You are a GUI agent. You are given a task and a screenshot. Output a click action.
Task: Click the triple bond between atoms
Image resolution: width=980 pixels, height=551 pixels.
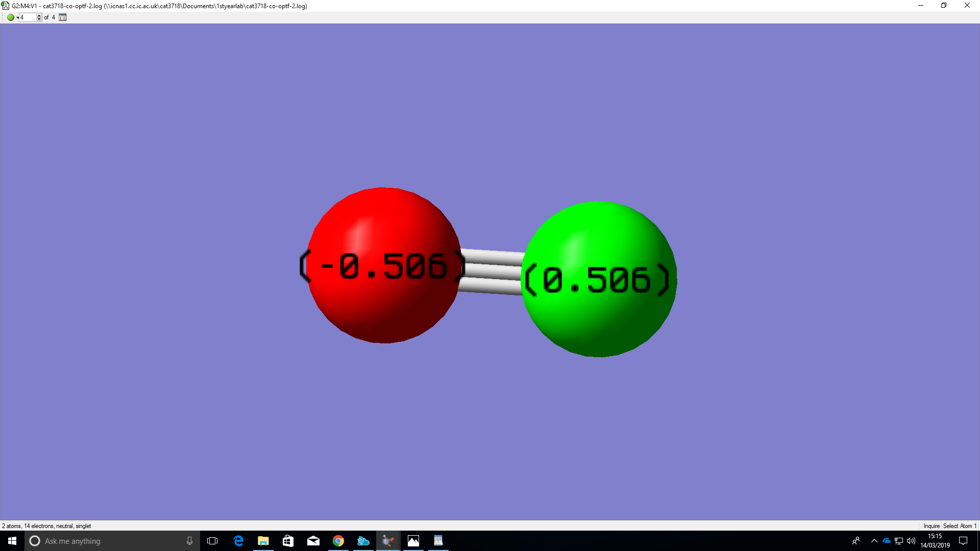coord(491,271)
